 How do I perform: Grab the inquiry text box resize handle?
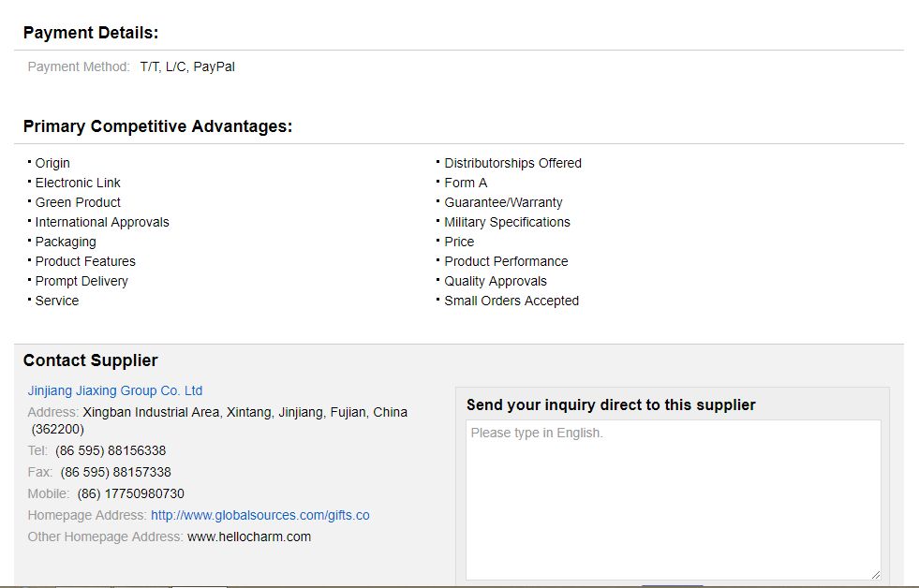(876, 575)
